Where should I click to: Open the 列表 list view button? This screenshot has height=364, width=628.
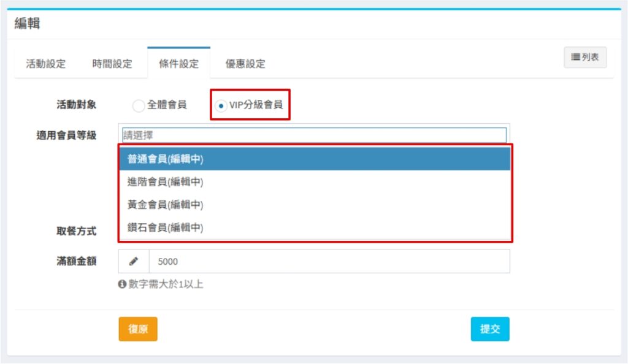[x=585, y=57]
